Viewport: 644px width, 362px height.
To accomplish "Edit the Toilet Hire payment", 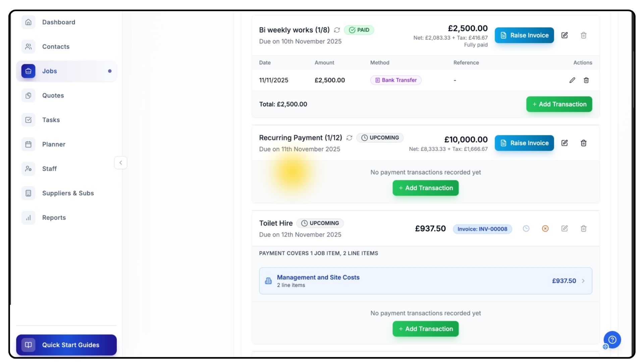I will [565, 229].
